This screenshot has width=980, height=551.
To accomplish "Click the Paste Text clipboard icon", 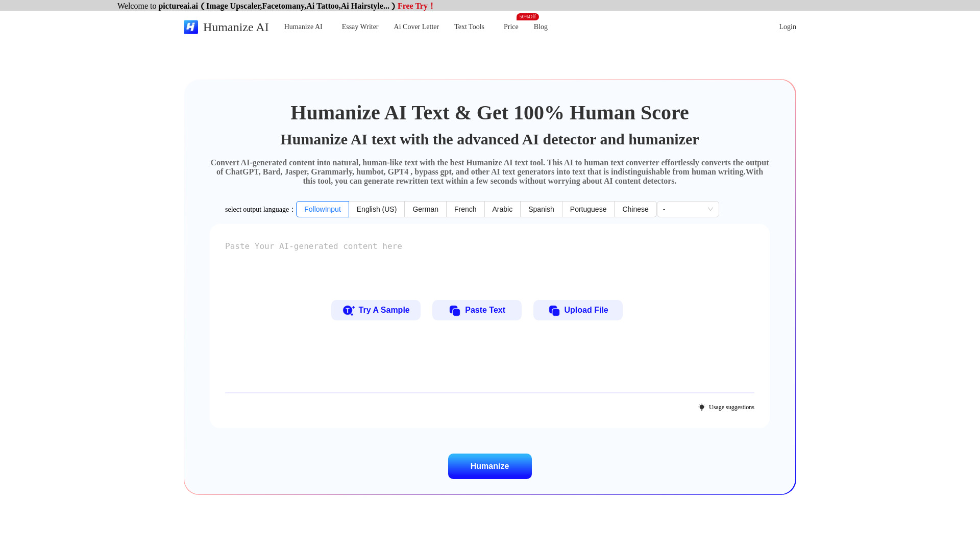I will click(454, 310).
